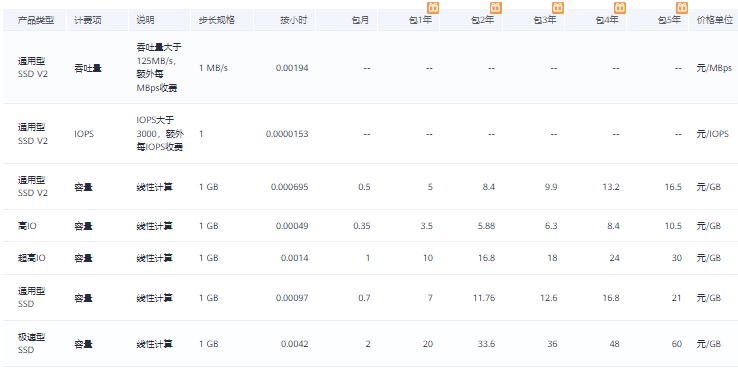
Task: Click the 元/IOPS price unit cell
Action: pyautogui.click(x=713, y=134)
